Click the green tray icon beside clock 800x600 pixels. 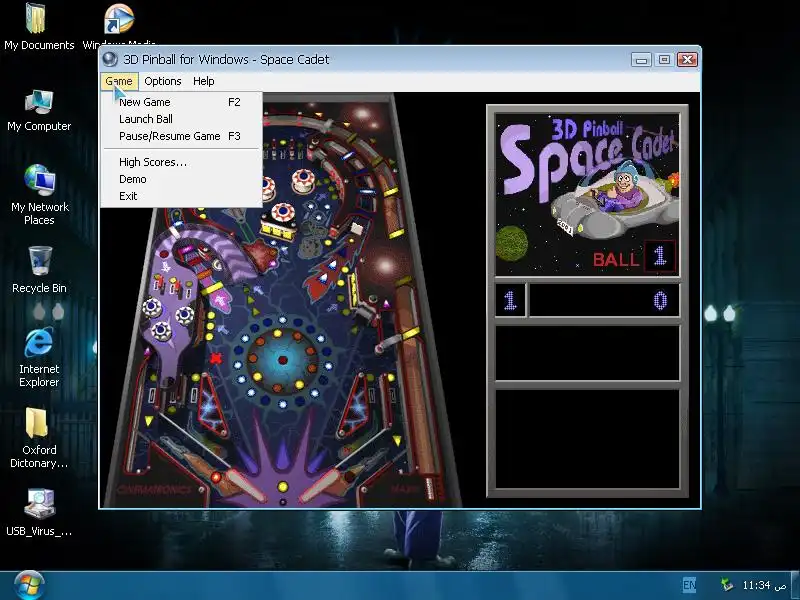[x=727, y=584]
